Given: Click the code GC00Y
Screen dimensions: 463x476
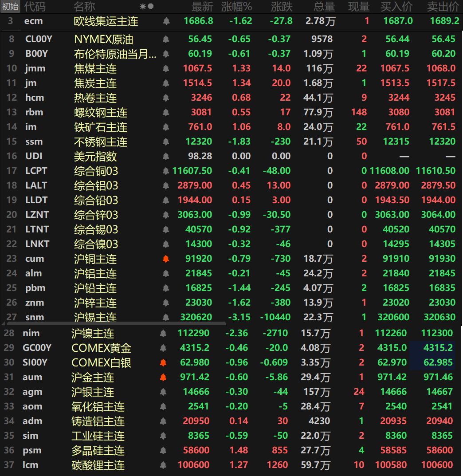Looking at the screenshot, I should (x=37, y=348).
